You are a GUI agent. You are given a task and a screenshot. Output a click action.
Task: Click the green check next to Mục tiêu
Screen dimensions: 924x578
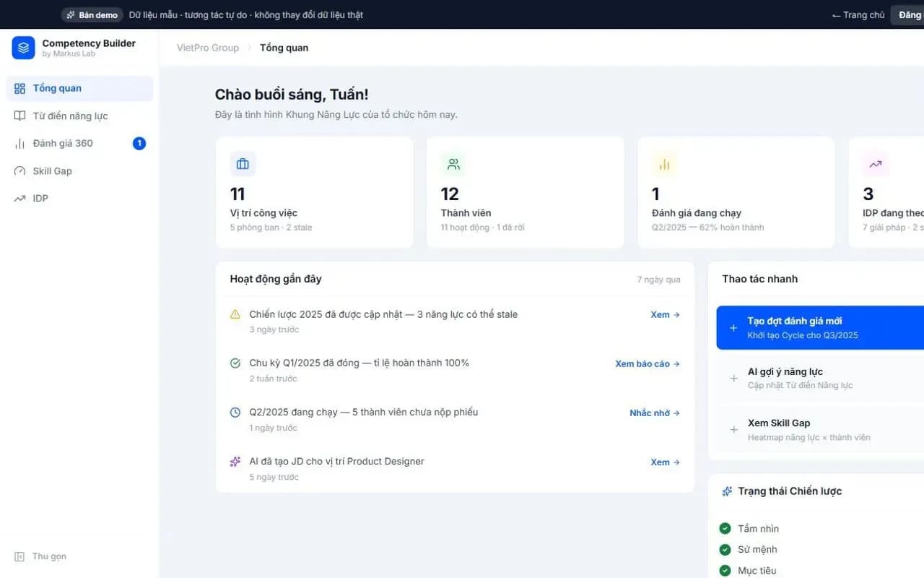coord(725,571)
